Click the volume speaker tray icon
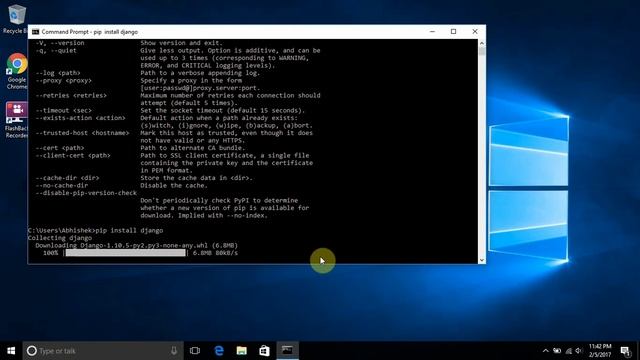640x360 pixels. [x=579, y=351]
